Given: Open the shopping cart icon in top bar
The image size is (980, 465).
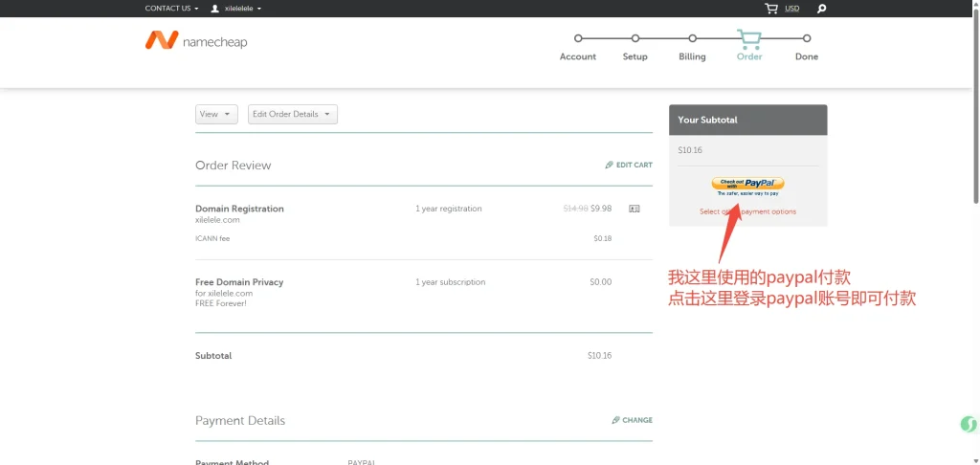Looking at the screenshot, I should [771, 9].
